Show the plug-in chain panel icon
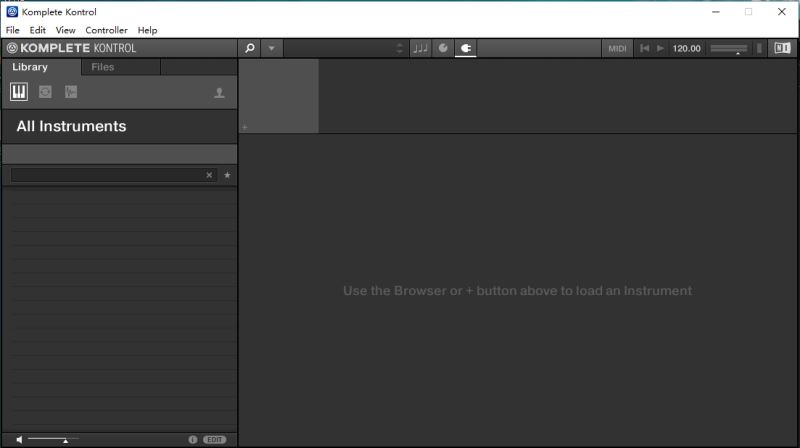This screenshot has width=800, height=448. tap(465, 48)
